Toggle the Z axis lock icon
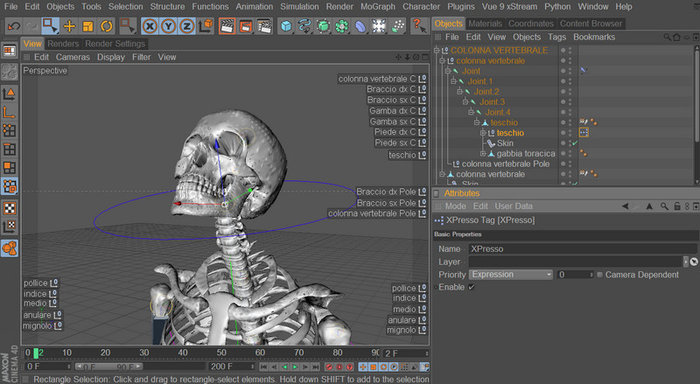Viewport: 700px width, 384px height. coord(187,26)
